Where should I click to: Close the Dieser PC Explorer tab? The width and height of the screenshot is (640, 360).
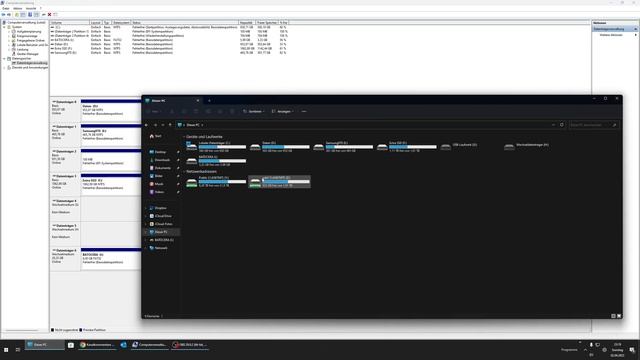[x=198, y=100]
